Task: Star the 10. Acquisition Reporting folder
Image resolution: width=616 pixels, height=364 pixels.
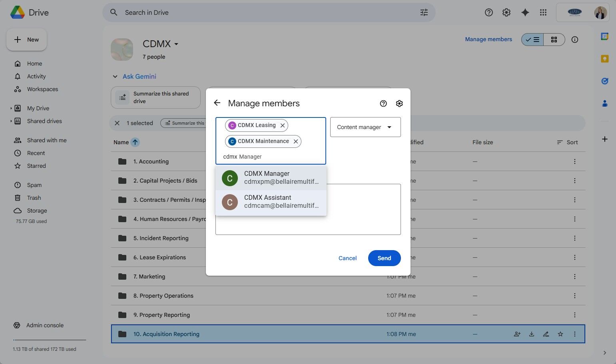Action: click(560, 334)
